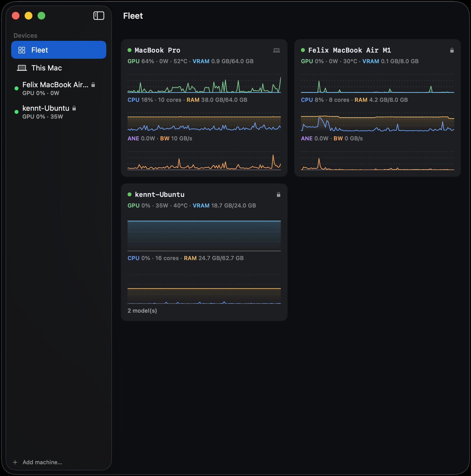471x476 pixels.
Task: Click Felix MacBook Air CPU 8% 8 cores line
Action: coord(354,100)
